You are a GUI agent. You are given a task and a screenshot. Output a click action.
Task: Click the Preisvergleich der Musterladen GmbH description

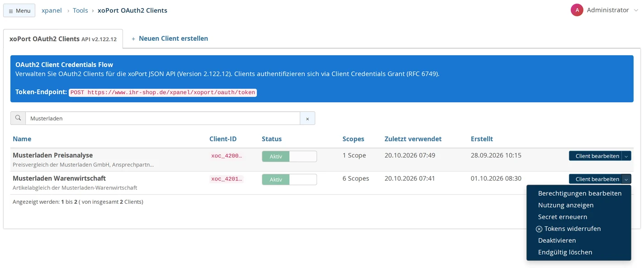83,165
